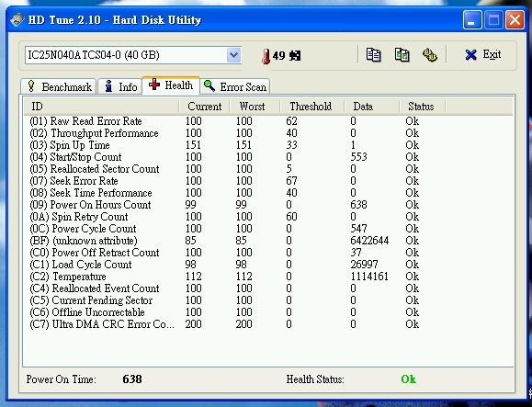
Task: Open the drive selection dropdown arrow
Action: click(x=233, y=55)
